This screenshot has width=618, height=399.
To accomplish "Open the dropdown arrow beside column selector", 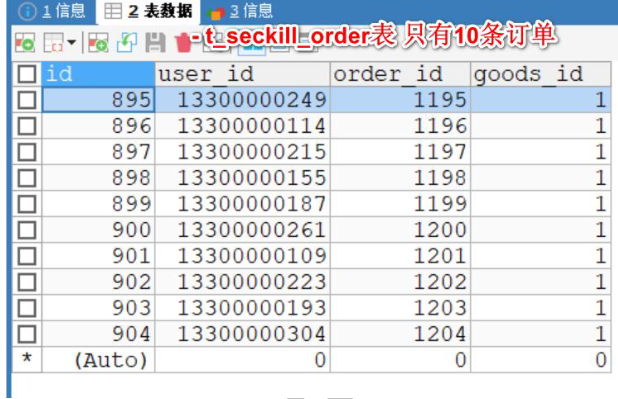I will coord(71,42).
